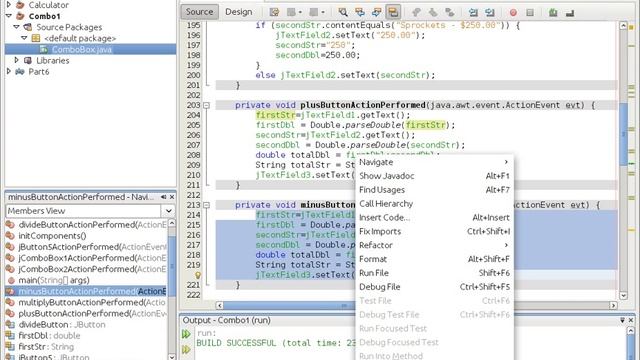Click lower rerun arrow in Output panel
Screen dimensions: 640x360
186,350
